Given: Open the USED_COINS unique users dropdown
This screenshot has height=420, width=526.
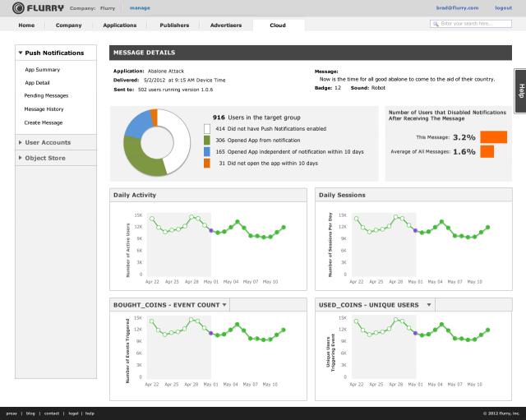Looking at the screenshot, I should coord(429,304).
